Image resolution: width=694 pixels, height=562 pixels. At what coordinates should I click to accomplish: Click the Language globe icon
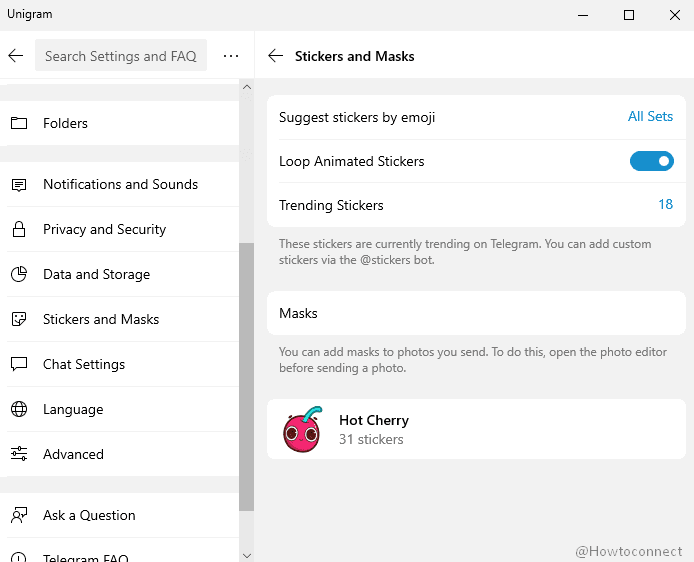(19, 410)
